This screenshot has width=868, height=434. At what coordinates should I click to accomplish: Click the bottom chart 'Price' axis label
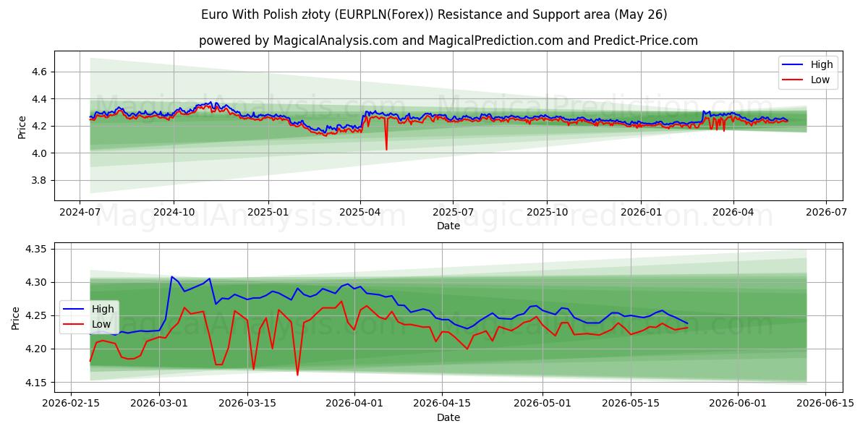coord(16,317)
